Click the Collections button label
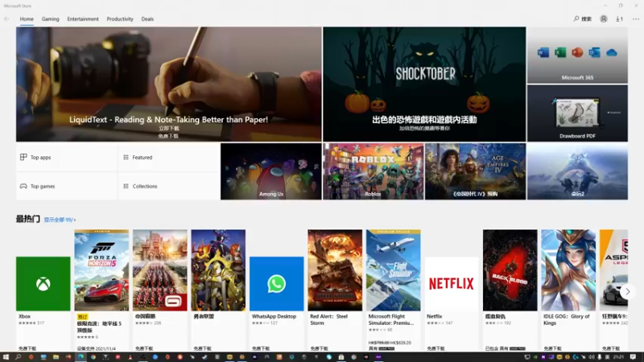The height and width of the screenshot is (362, 644). (145, 186)
